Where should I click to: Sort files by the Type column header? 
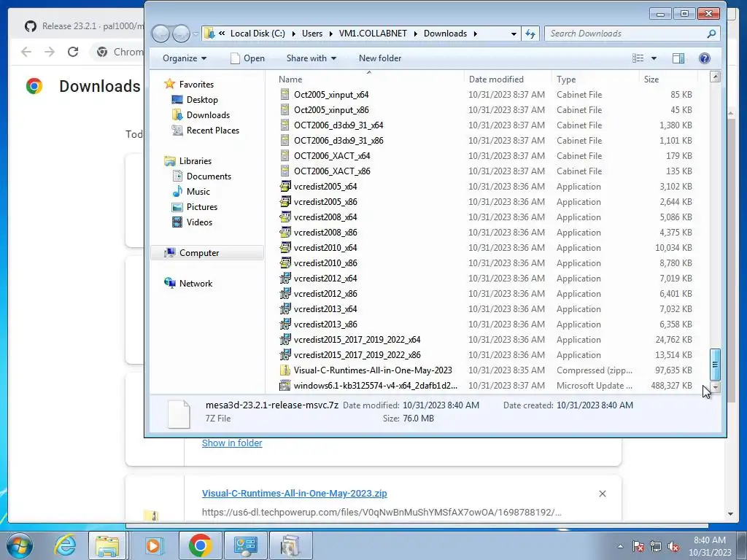[x=595, y=79]
